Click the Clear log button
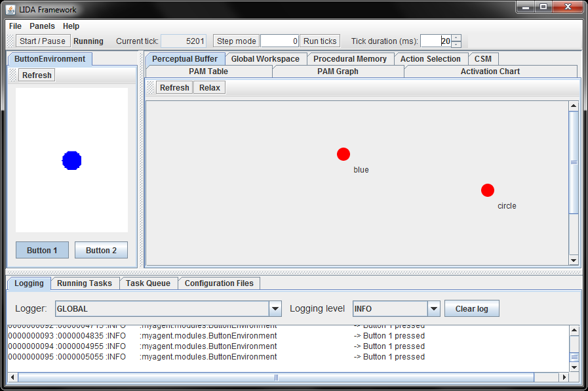The height and width of the screenshot is (391, 588). (471, 309)
